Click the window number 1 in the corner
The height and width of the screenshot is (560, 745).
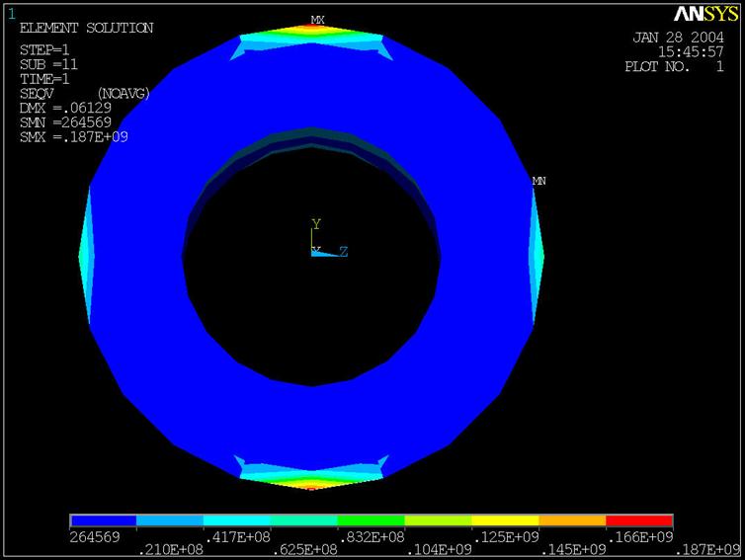pyautogui.click(x=12, y=14)
